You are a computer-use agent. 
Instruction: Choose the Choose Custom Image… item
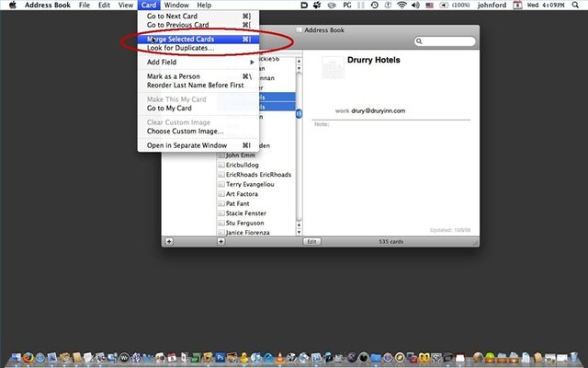pyautogui.click(x=198, y=131)
